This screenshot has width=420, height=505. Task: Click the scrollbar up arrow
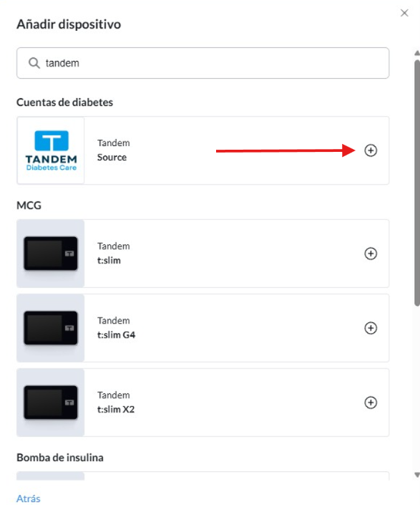coord(417,53)
